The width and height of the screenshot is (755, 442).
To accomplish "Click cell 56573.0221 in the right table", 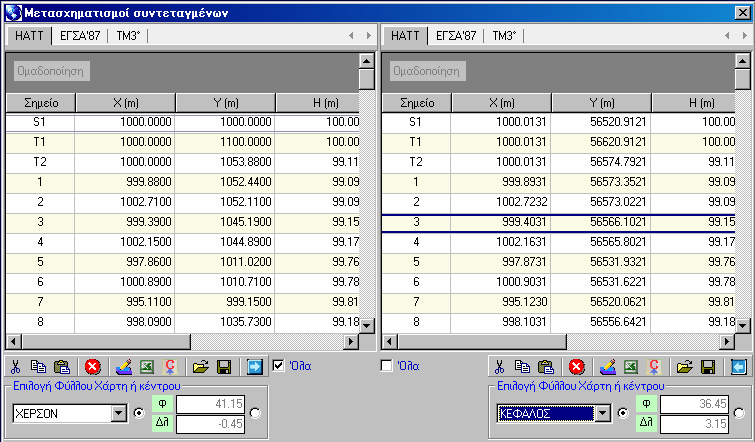I will click(x=601, y=202).
